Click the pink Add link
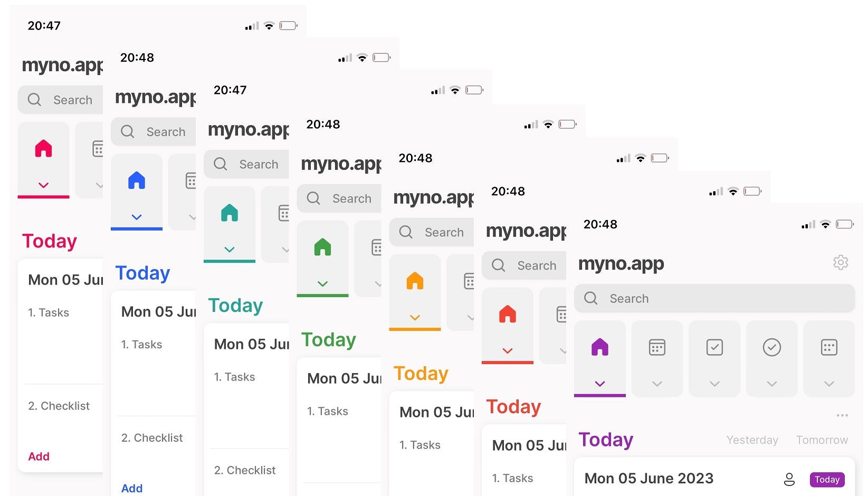The image size is (868, 496). click(x=39, y=456)
